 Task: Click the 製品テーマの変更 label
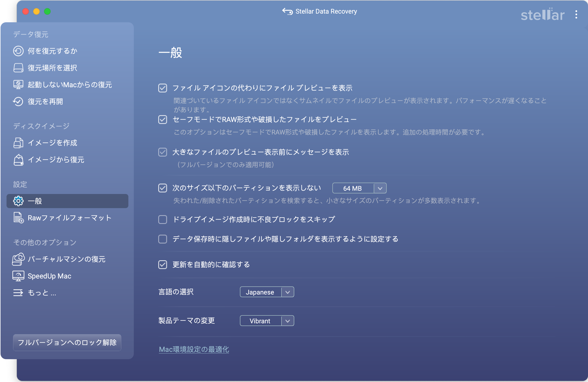(187, 321)
